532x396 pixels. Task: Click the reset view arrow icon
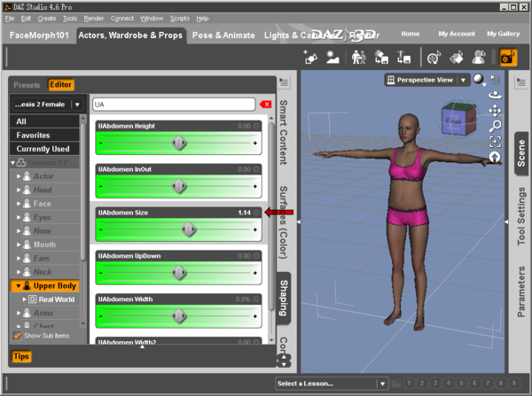495,157
